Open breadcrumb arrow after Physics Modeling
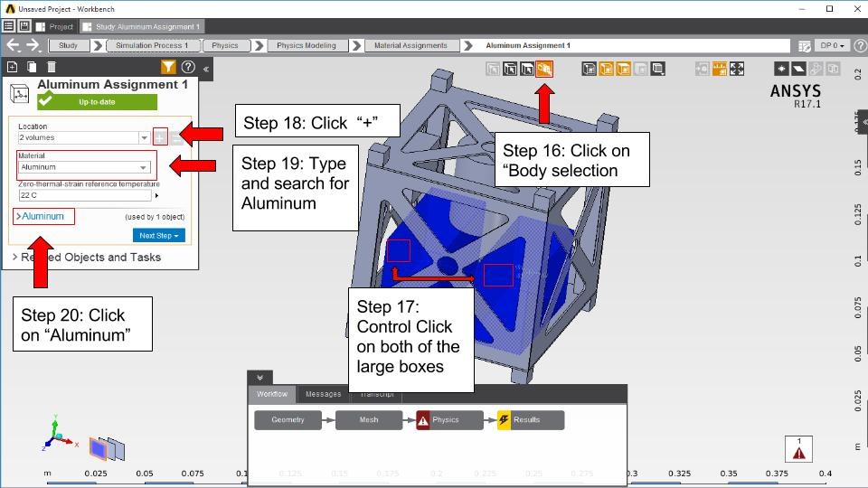868x488 pixels. point(356,45)
